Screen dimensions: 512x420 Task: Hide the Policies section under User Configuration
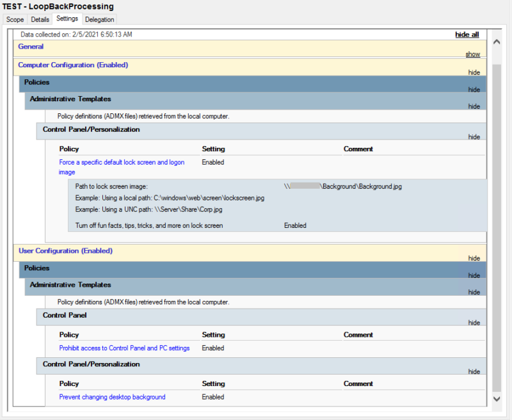tap(474, 275)
